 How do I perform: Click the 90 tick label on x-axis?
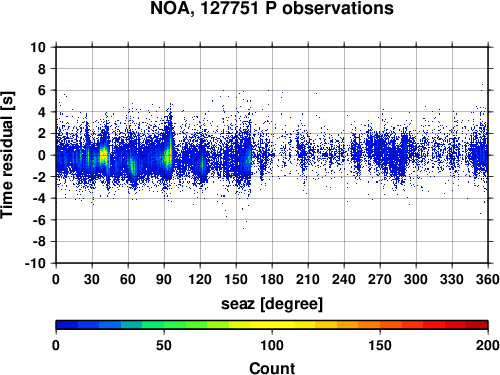click(164, 279)
